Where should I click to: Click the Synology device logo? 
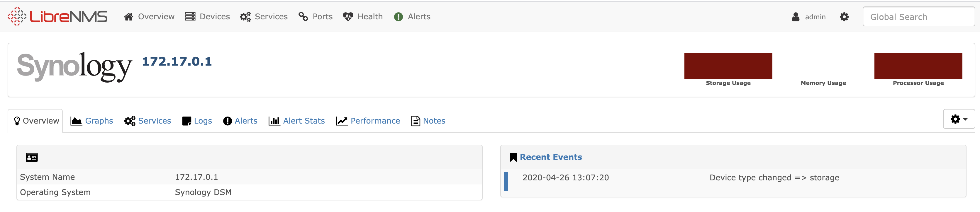point(74,67)
